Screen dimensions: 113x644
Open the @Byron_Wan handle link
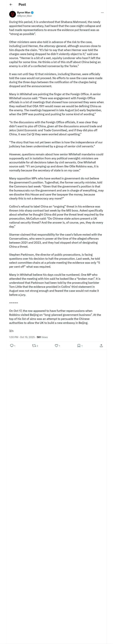(x=24, y=16)
